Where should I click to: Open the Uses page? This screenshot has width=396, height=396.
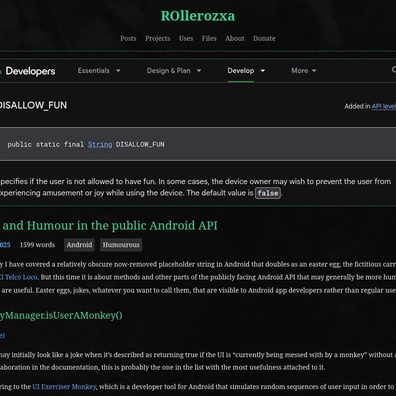click(x=186, y=38)
